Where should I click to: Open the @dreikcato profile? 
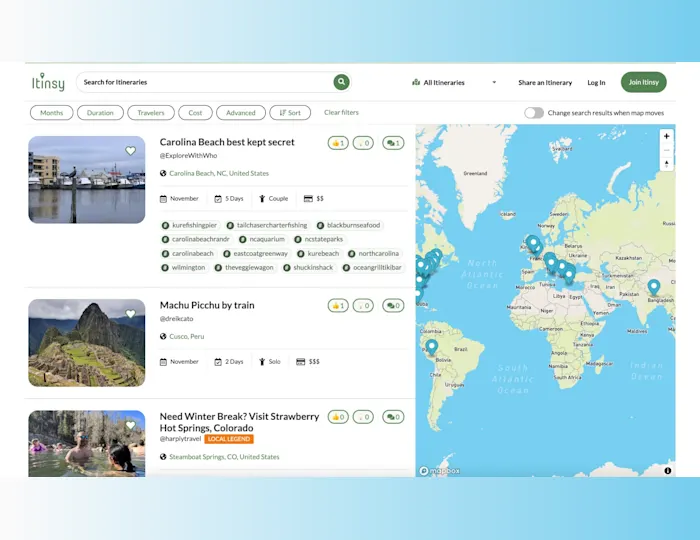coord(176,319)
